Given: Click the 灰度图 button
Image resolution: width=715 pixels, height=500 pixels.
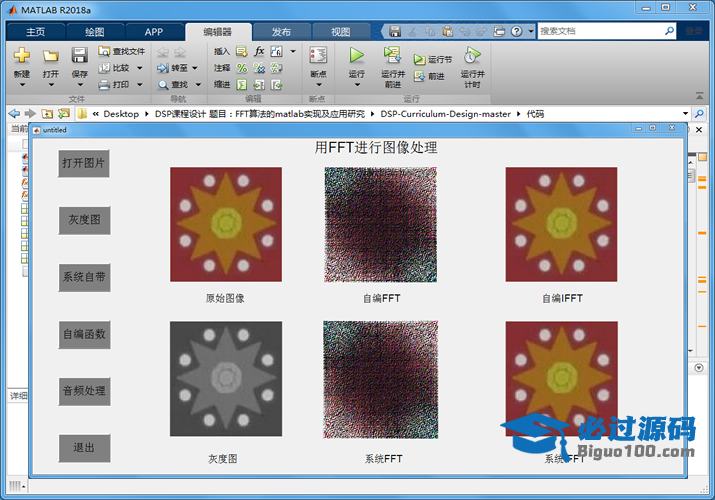Looking at the screenshot, I should [x=84, y=220].
